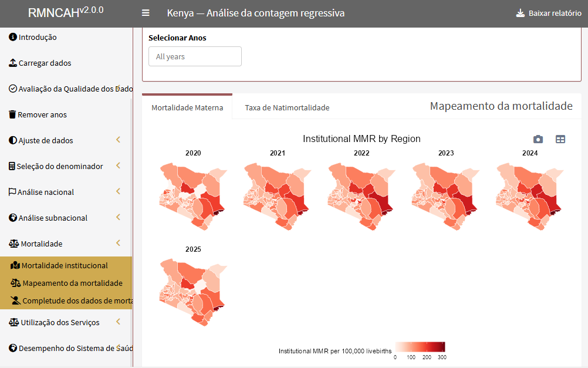
Task: Open Carregar dados in the sidebar
Action: tap(66, 63)
